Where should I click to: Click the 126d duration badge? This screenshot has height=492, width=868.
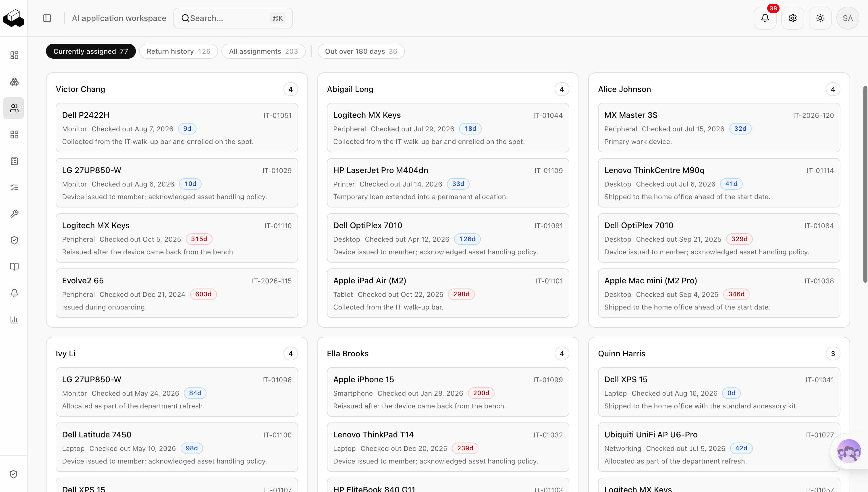(467, 239)
